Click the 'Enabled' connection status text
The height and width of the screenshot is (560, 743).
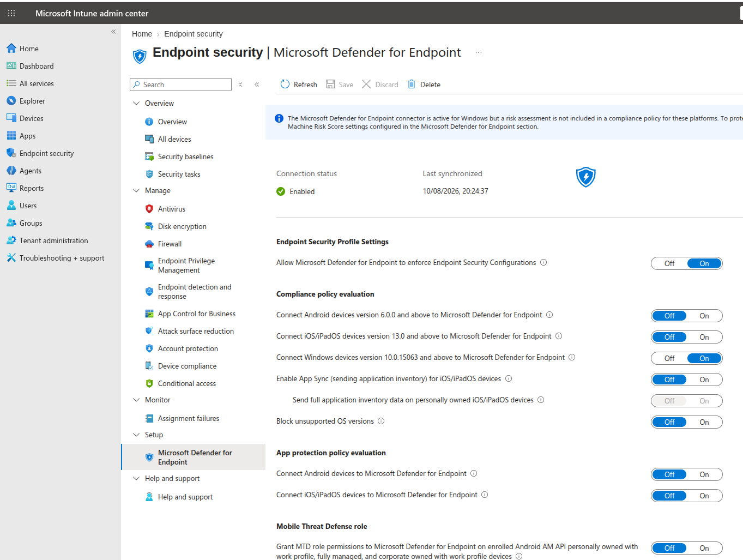(302, 191)
